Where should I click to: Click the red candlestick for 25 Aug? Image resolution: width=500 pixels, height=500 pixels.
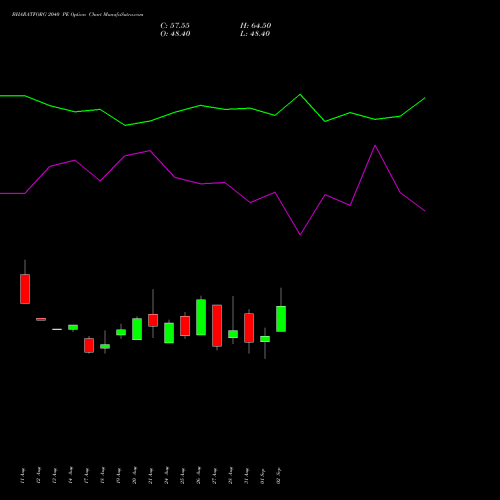[185, 326]
